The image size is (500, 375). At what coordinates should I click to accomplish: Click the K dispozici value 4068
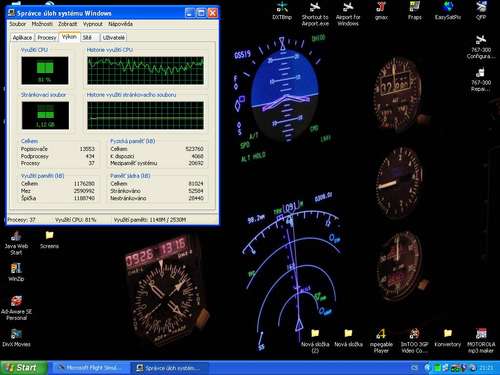pyautogui.click(x=197, y=156)
